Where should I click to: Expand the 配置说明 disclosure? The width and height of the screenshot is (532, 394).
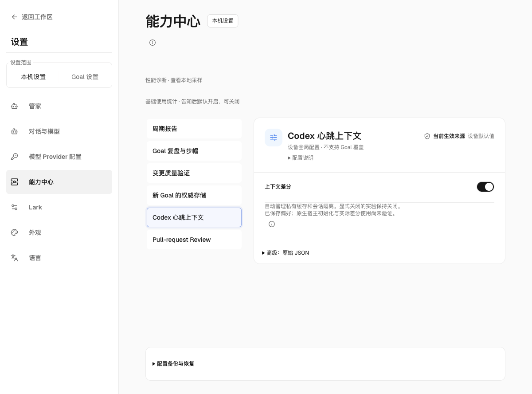coord(301,158)
